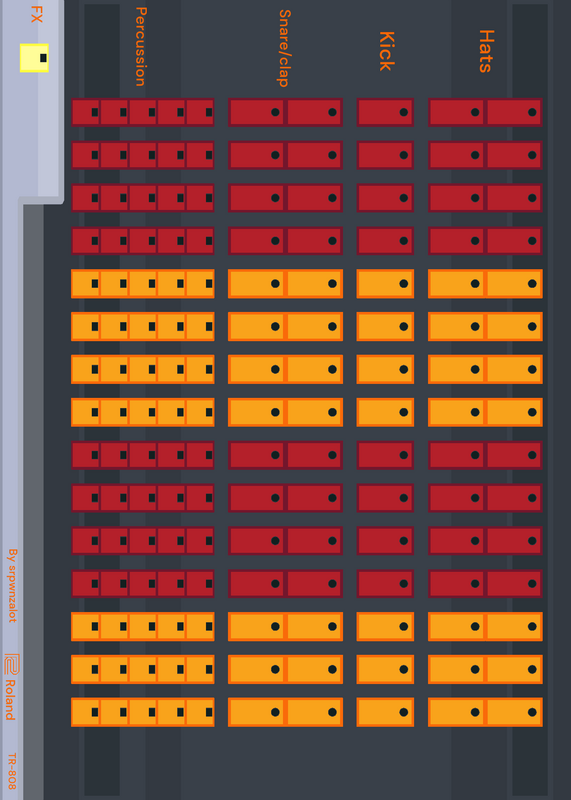Image resolution: width=571 pixels, height=800 pixels.
Task: Toggle the Snare/clap pad beside Kick in the first row
Action: (314, 112)
